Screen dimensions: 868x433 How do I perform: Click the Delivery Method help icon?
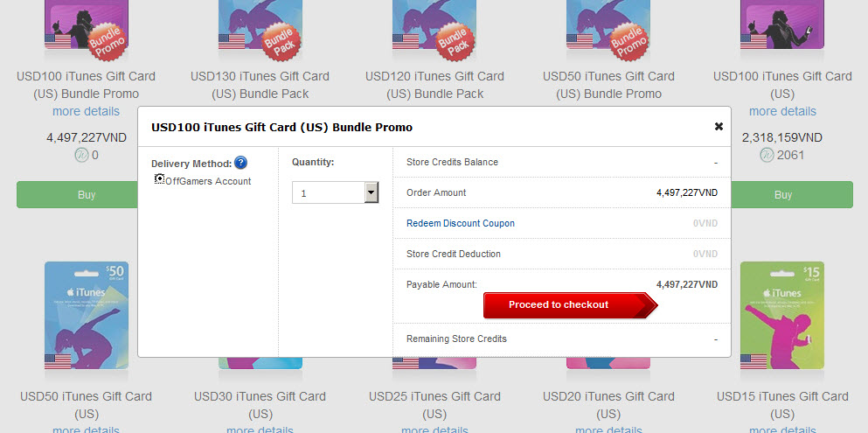[x=240, y=163]
